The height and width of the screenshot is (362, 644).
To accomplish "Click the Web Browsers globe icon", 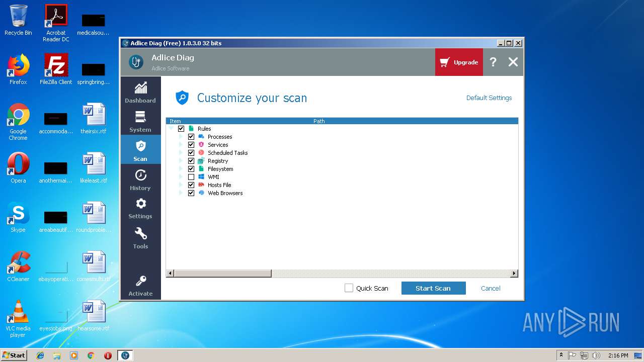I will [x=201, y=193].
